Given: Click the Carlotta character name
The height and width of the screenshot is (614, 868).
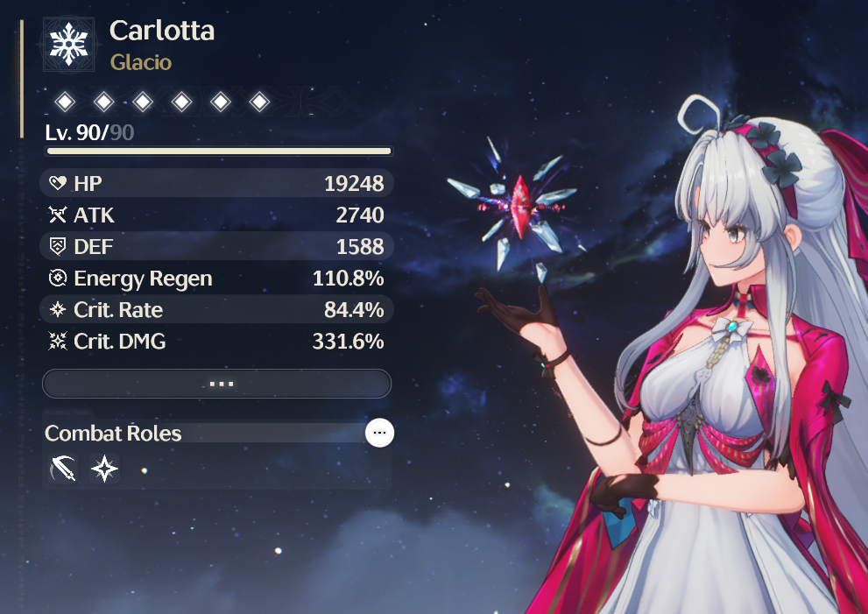Looking at the screenshot, I should 162,31.
